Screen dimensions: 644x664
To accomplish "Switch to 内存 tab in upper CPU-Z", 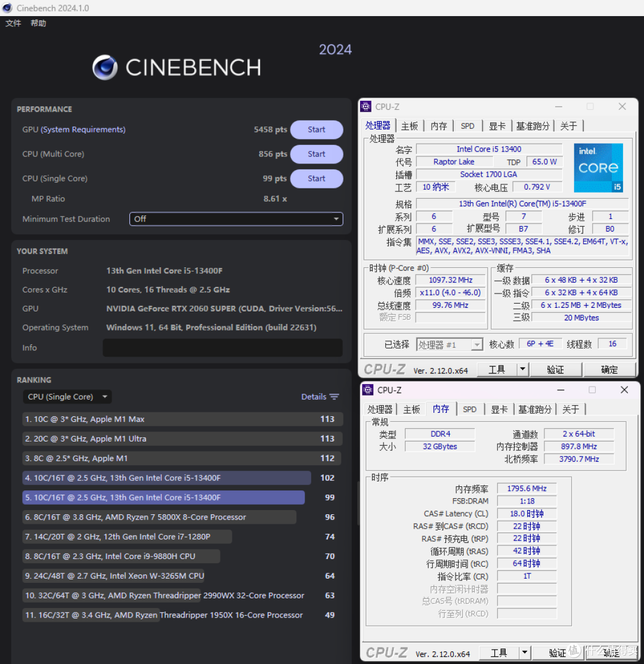I will click(439, 126).
